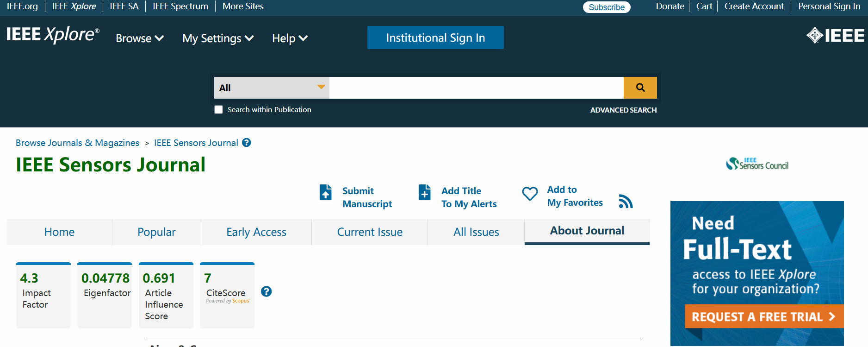This screenshot has width=868, height=347.
Task: Open the Current Issue tab
Action: pyautogui.click(x=369, y=232)
